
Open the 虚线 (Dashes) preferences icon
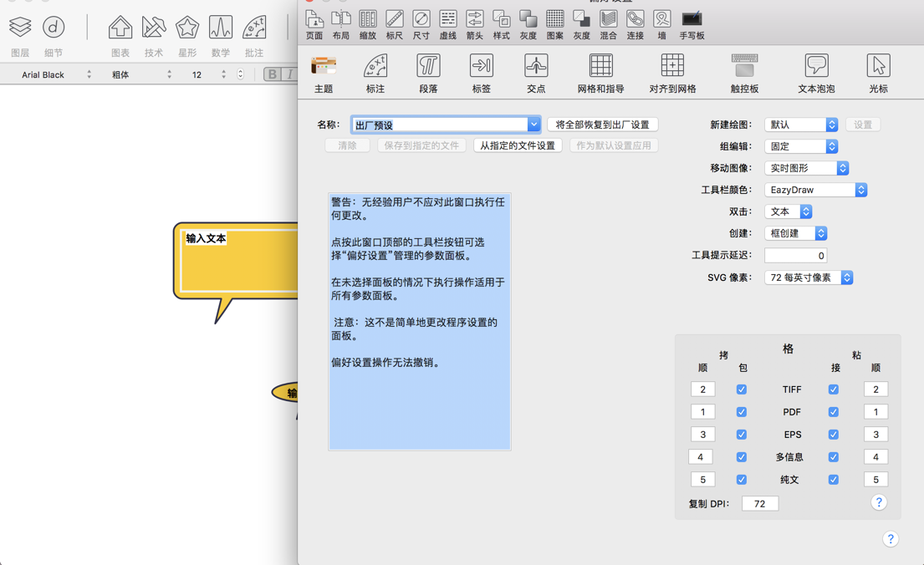(448, 24)
